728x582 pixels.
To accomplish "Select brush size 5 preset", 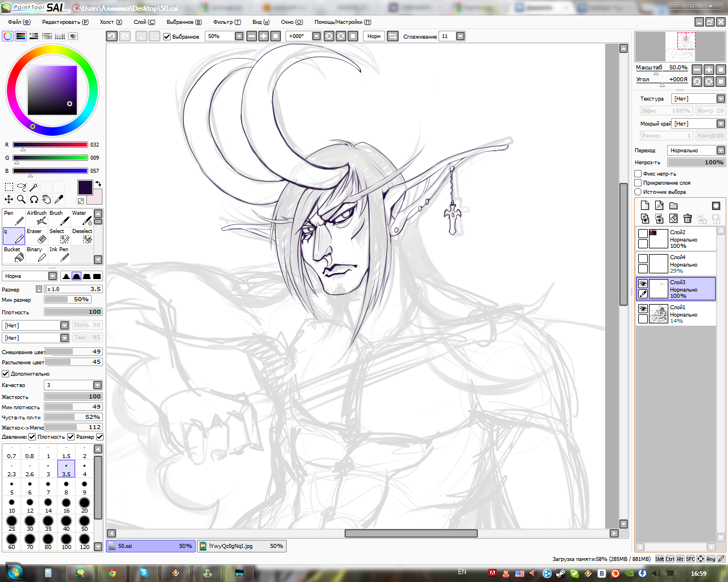I will (12, 488).
